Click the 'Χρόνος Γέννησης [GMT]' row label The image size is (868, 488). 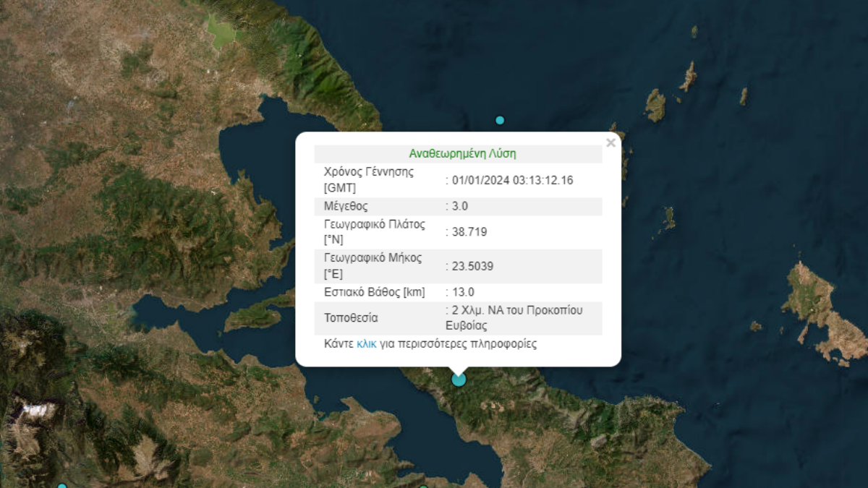(x=368, y=180)
